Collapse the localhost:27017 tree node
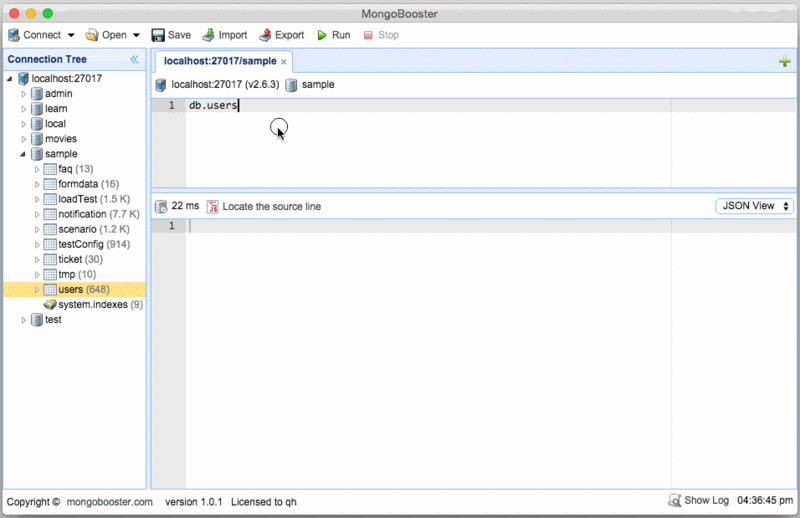This screenshot has width=800, height=518. tap(10, 79)
